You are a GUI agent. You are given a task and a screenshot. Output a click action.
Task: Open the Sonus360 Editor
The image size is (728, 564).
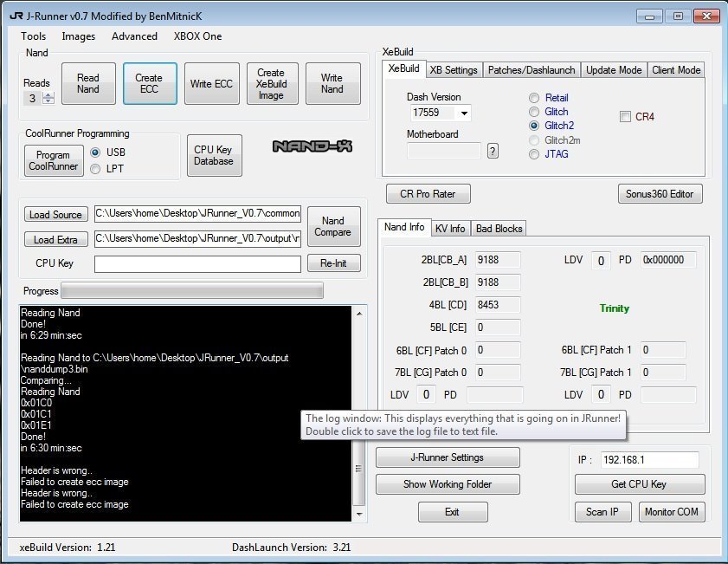660,194
